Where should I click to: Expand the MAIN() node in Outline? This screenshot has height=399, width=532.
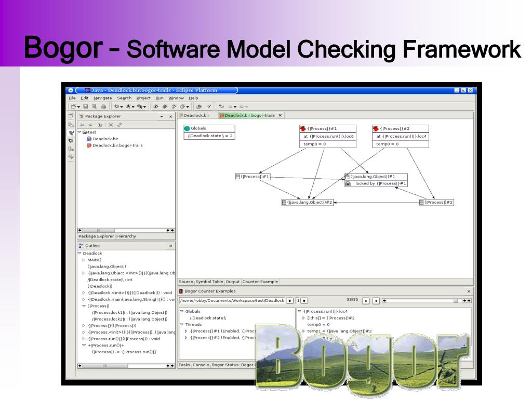click(x=84, y=260)
